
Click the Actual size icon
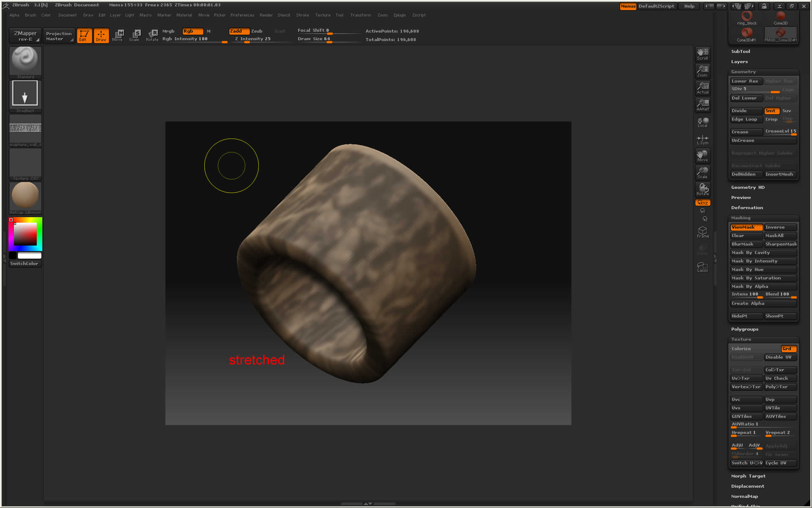(702, 88)
